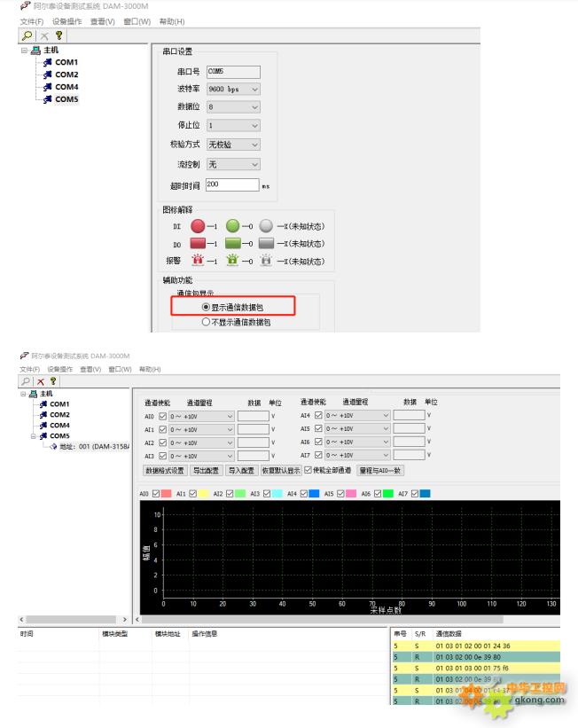
Task: Click the 量程与AI0一致 button
Action: (379, 471)
